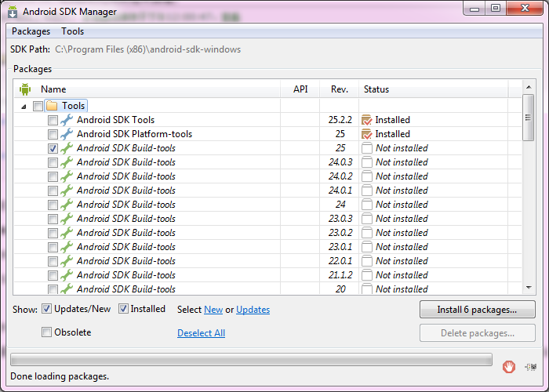Image resolution: width=549 pixels, height=392 pixels.
Task: Click the red stop hand icon
Action: (x=509, y=367)
